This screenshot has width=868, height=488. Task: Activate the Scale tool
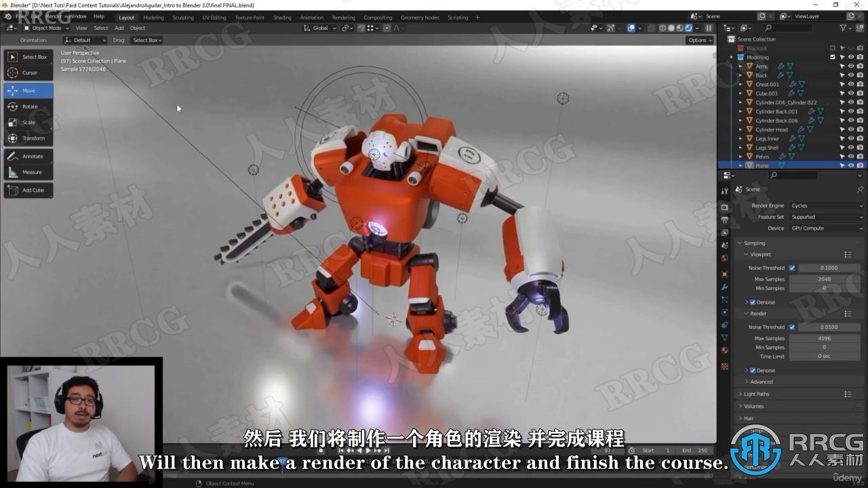pyautogui.click(x=28, y=123)
